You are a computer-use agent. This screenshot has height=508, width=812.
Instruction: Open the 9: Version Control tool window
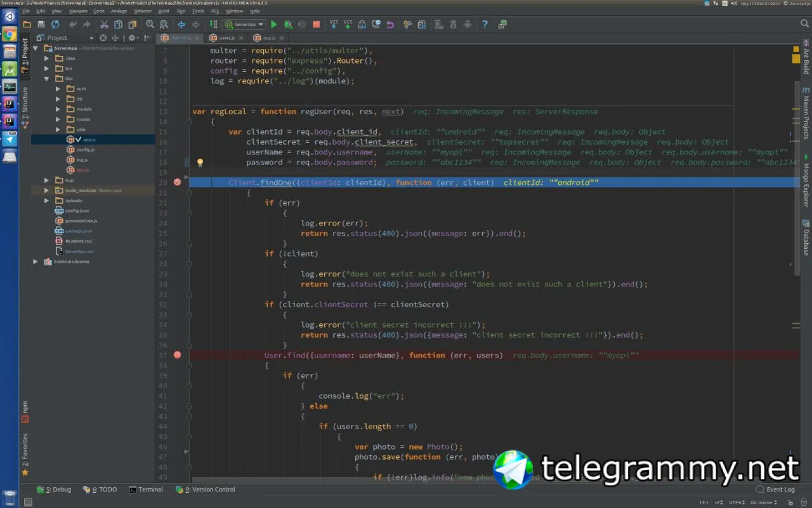pyautogui.click(x=206, y=490)
